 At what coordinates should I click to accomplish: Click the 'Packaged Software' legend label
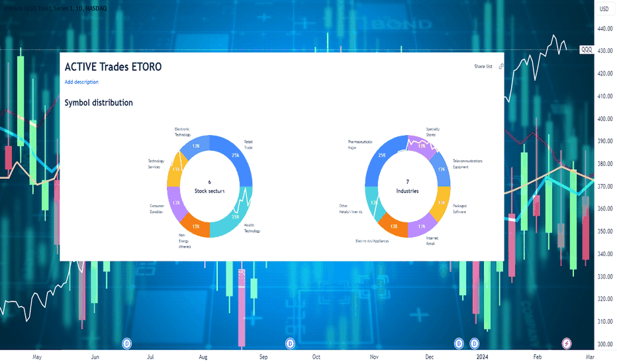[x=459, y=208]
